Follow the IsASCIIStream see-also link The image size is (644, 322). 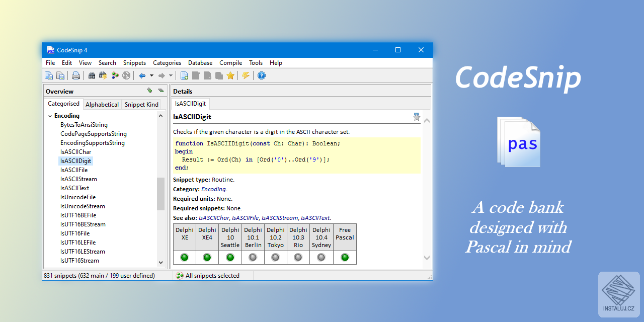tap(280, 218)
